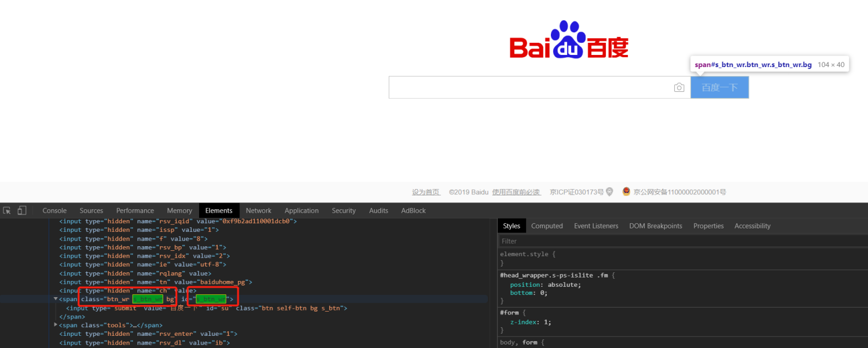Activate the inspect element picker icon
The width and height of the screenshot is (868, 348).
(8, 210)
